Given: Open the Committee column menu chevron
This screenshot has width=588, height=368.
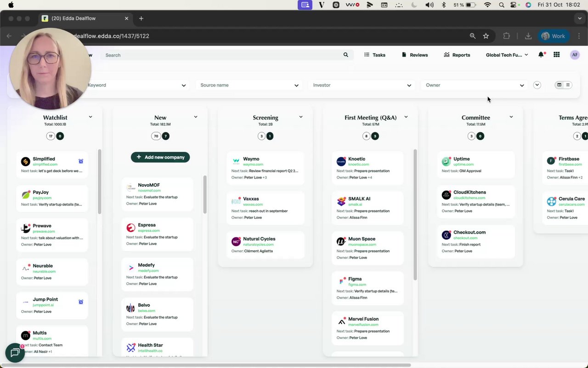Looking at the screenshot, I should pyautogui.click(x=511, y=117).
